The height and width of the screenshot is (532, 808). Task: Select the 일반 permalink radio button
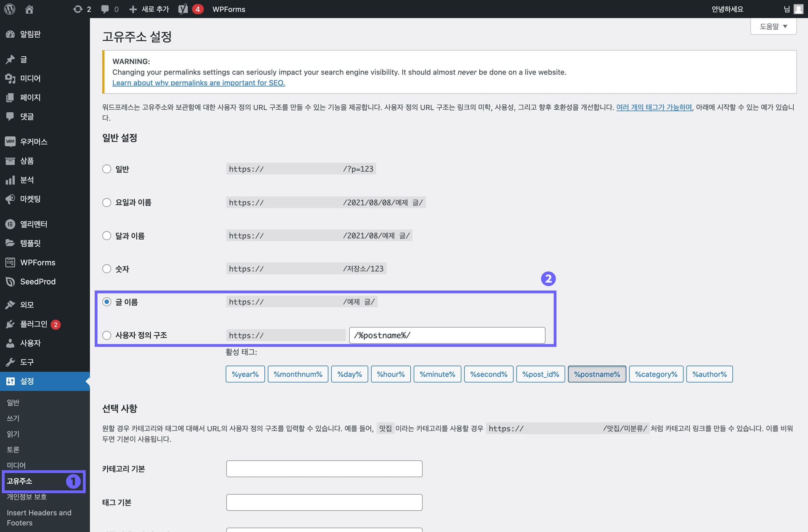pos(107,169)
